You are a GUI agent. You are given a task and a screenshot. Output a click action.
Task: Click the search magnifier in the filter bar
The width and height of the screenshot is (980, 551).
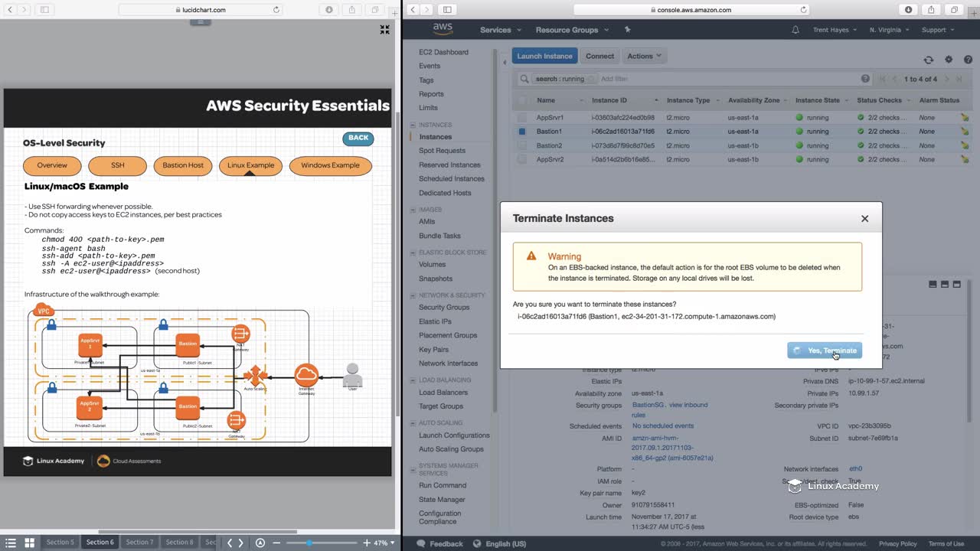tap(524, 79)
